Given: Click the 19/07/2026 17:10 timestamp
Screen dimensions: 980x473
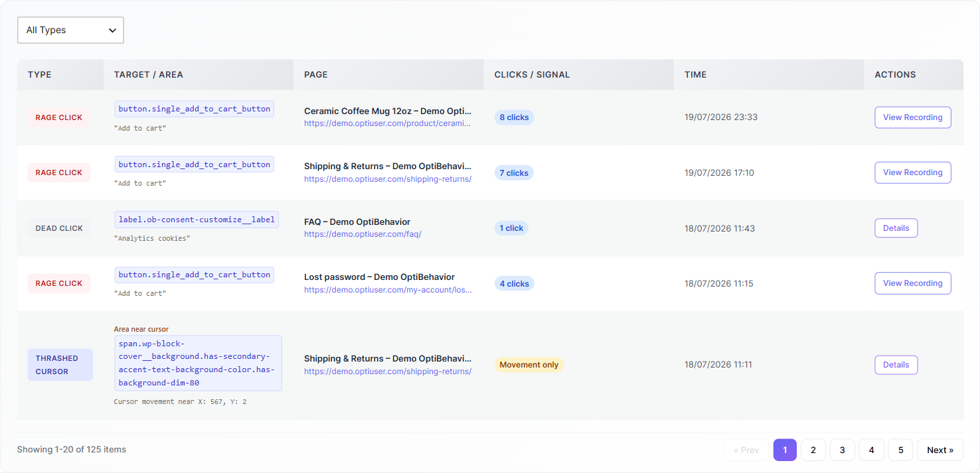Looking at the screenshot, I should coord(719,173).
